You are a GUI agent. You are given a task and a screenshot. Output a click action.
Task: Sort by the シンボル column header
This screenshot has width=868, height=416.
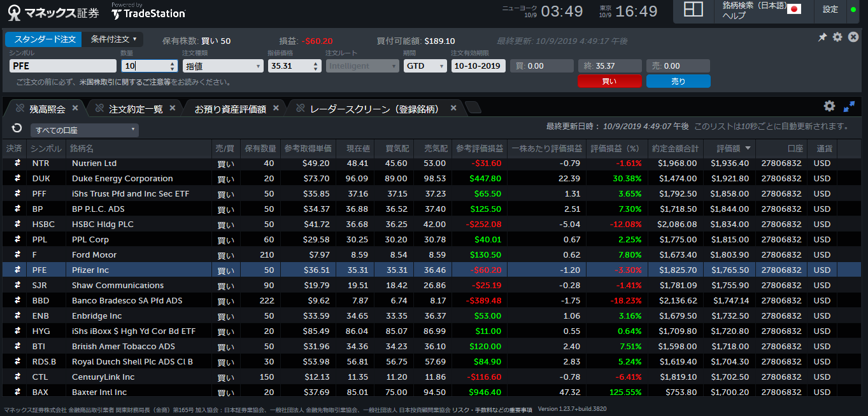(46, 148)
